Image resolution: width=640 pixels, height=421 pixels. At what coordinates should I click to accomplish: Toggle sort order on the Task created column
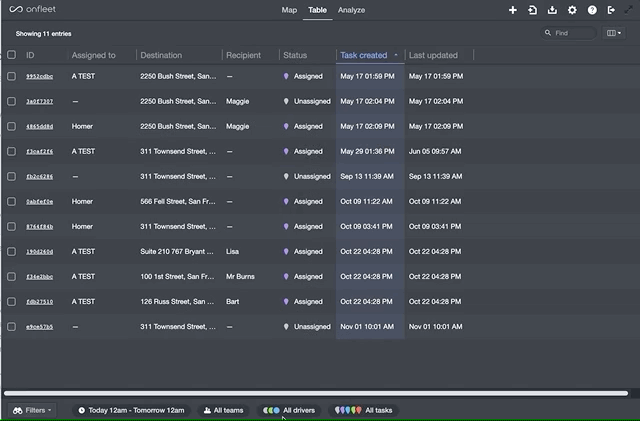(369, 55)
